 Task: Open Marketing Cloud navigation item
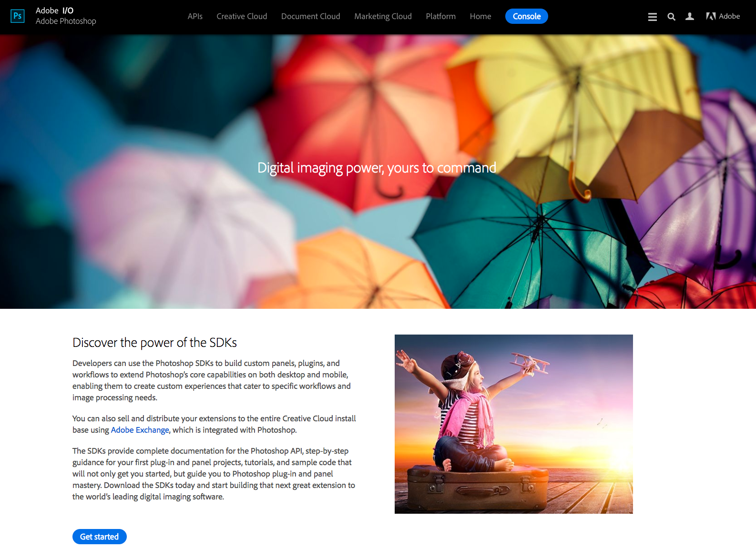(383, 16)
